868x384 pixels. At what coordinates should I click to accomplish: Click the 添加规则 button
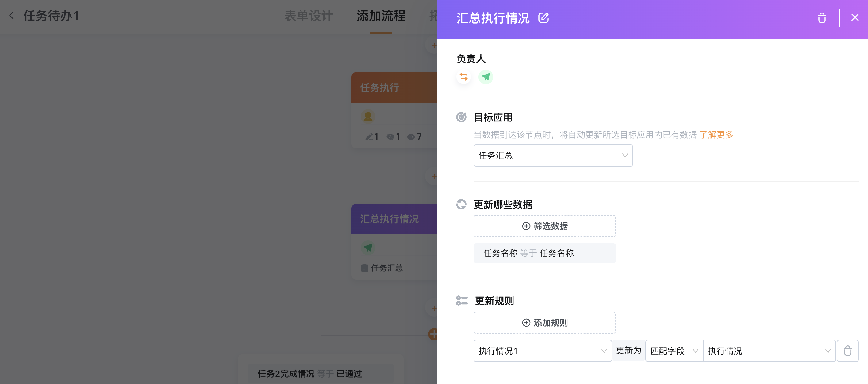tap(544, 323)
